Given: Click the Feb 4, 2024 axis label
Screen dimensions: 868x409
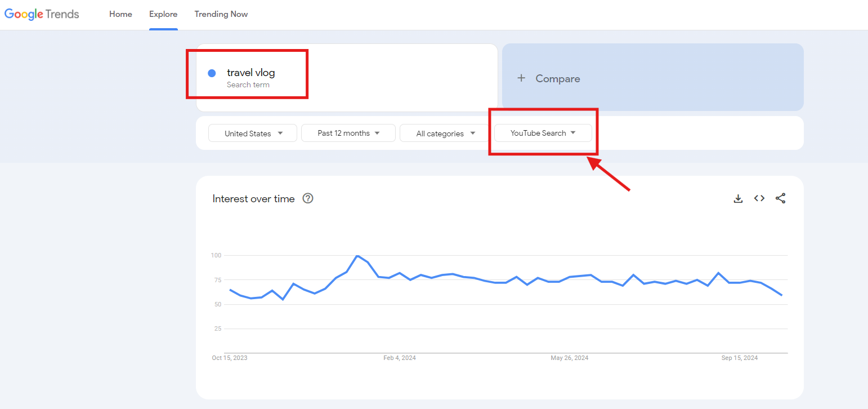Looking at the screenshot, I should point(400,358).
